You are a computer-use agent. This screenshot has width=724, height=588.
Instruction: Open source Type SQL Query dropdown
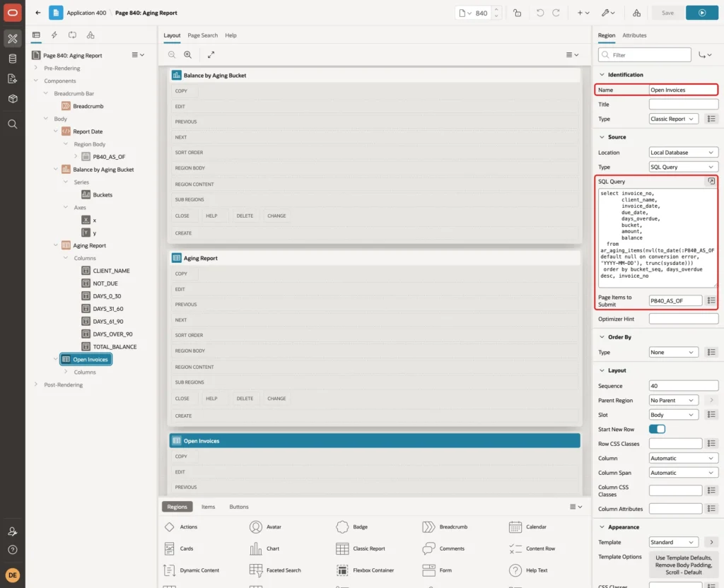[684, 167]
